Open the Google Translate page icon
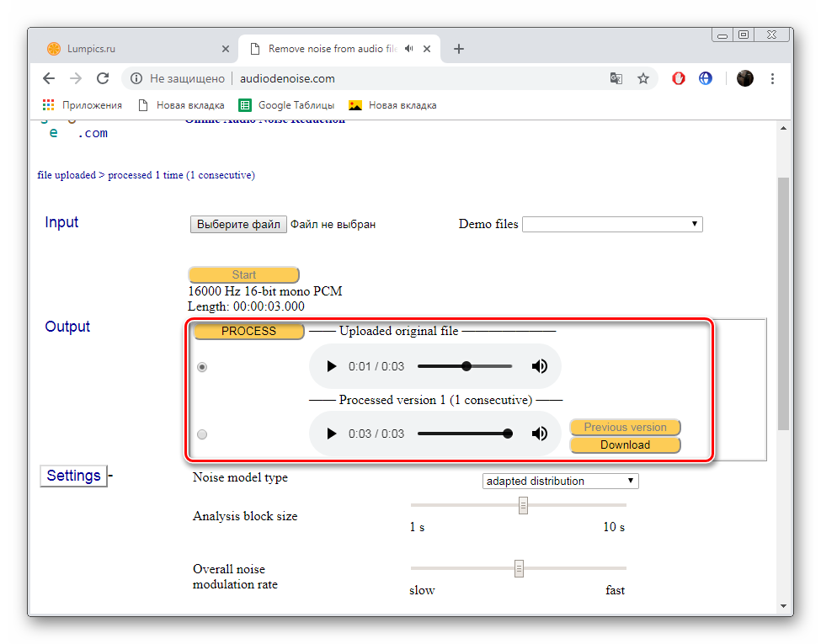The height and width of the screenshot is (644, 821). coord(616,78)
